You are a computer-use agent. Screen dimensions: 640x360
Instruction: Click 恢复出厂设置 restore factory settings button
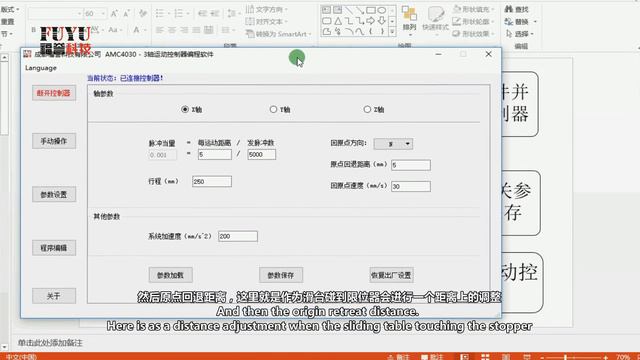pyautogui.click(x=391, y=275)
